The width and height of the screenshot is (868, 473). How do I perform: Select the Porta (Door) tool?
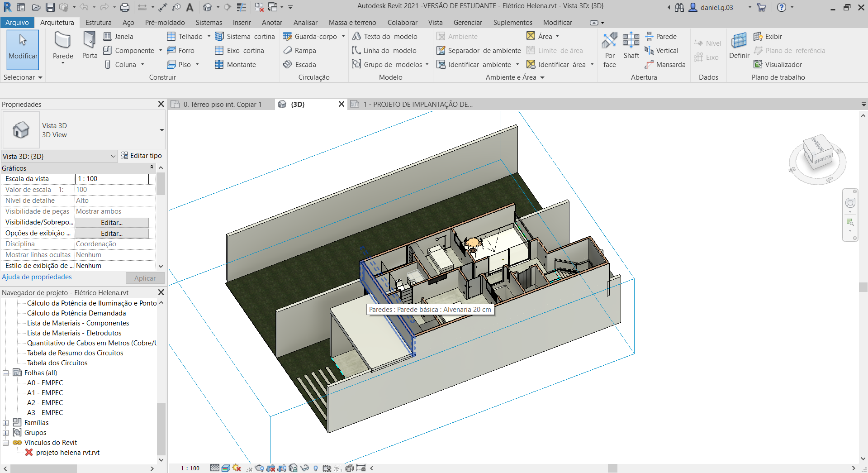click(x=89, y=48)
